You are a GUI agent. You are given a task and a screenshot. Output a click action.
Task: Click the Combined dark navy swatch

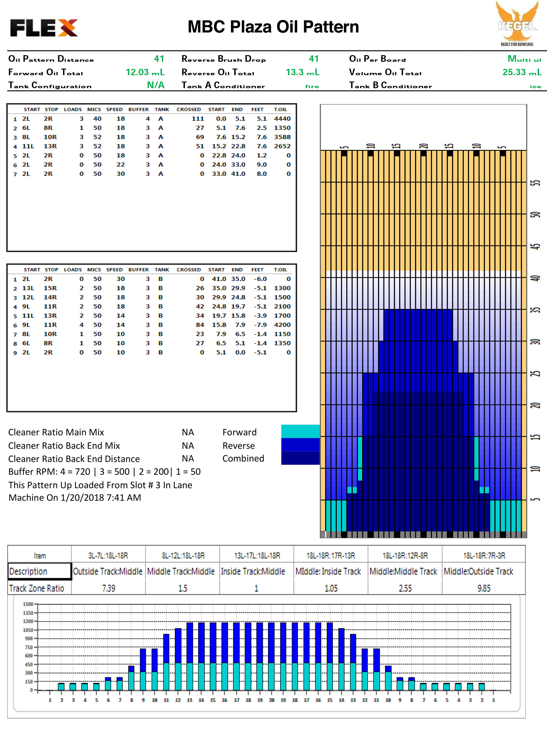tap(300, 458)
